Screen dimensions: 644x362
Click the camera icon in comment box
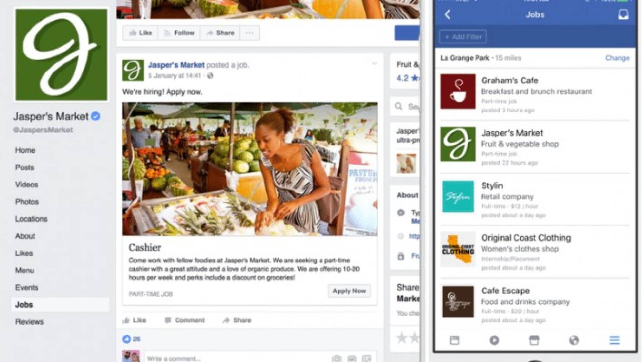pyautogui.click(x=337, y=358)
